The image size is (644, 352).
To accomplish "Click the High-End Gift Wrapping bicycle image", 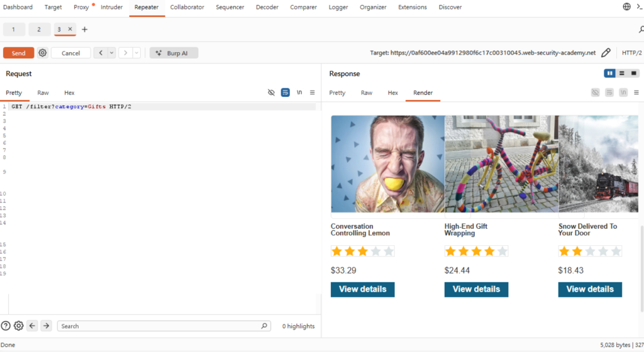I will (501, 163).
